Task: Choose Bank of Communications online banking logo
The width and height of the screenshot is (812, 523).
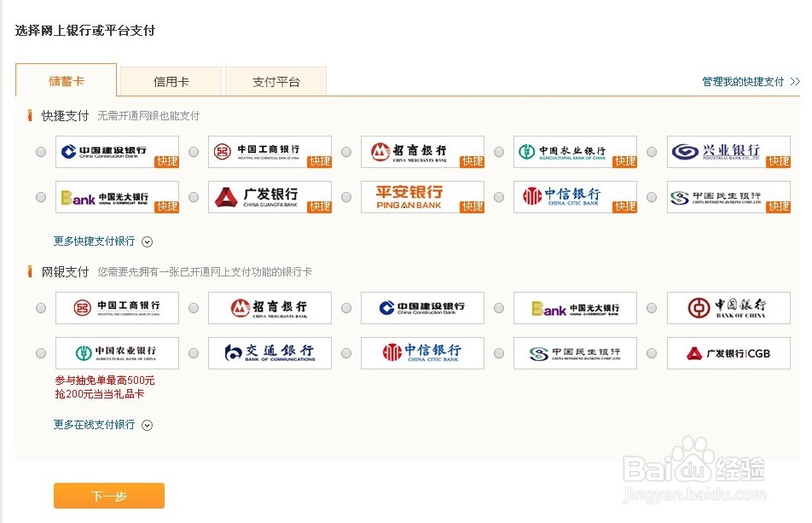Action: click(x=270, y=352)
